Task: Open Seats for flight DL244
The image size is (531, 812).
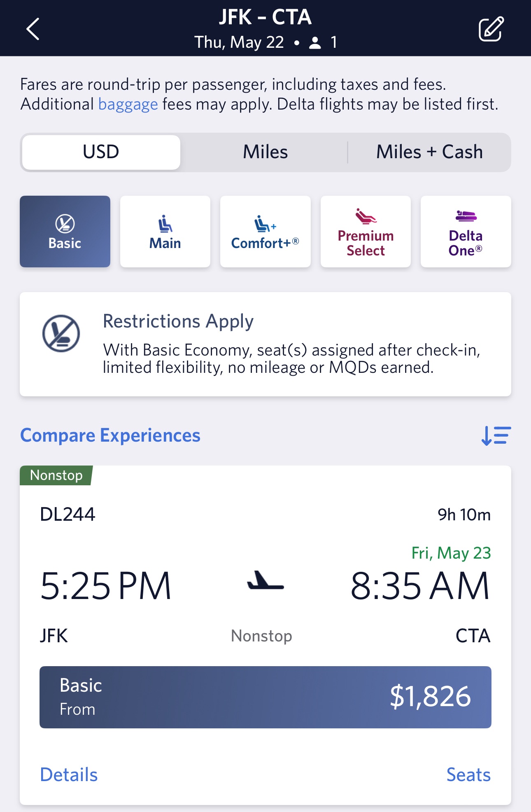Action: tap(468, 775)
